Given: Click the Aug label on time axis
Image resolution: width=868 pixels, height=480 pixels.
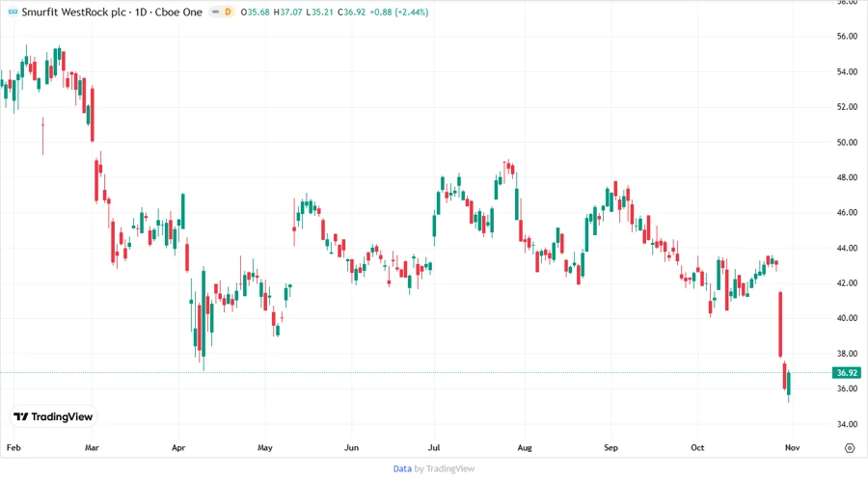Looking at the screenshot, I should 525,447.
